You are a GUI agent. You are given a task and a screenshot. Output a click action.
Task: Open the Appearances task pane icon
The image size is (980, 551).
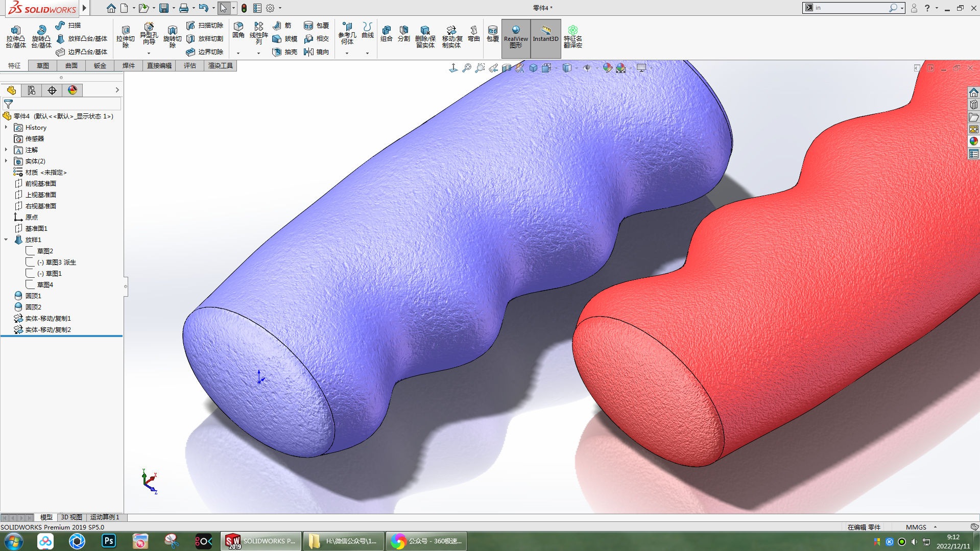pos(974,141)
